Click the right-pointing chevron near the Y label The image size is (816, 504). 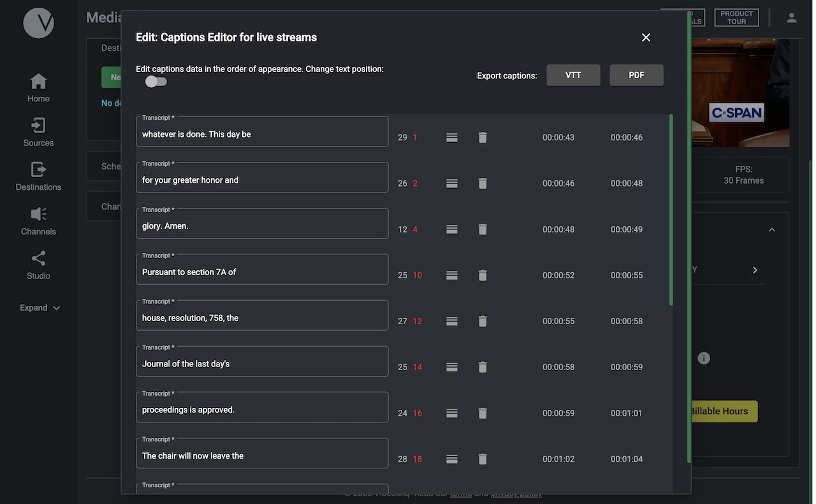coord(755,270)
